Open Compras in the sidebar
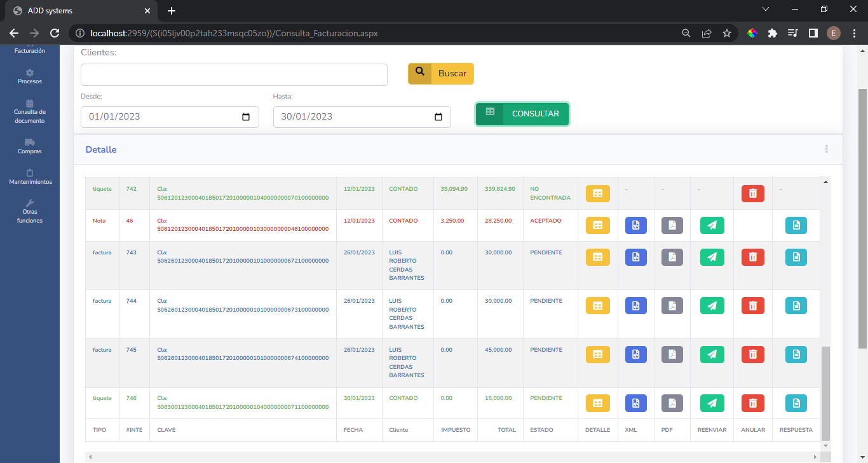This screenshot has height=463, width=868. [30, 147]
